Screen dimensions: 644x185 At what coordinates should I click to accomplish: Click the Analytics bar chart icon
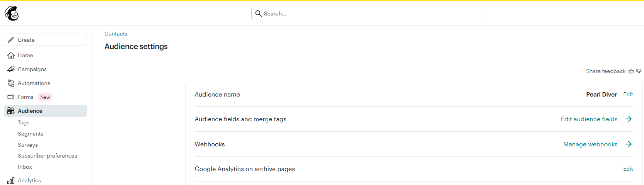tap(11, 180)
